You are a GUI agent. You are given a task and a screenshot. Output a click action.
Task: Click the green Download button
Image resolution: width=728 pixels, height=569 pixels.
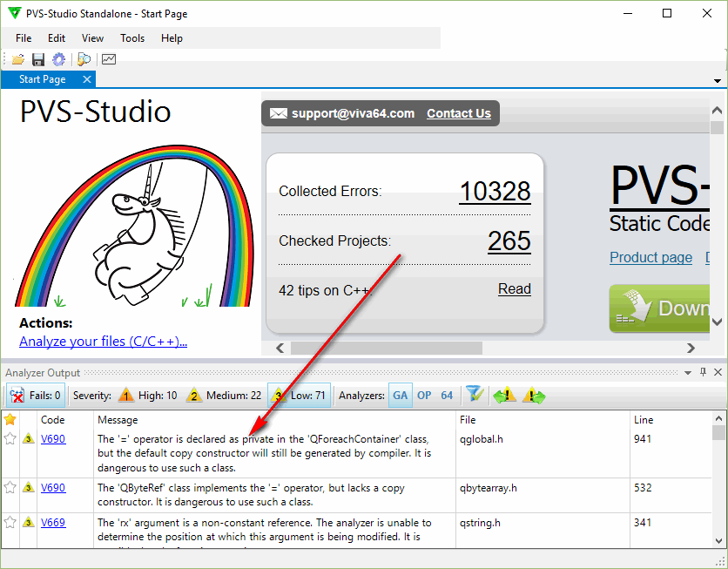click(x=659, y=308)
